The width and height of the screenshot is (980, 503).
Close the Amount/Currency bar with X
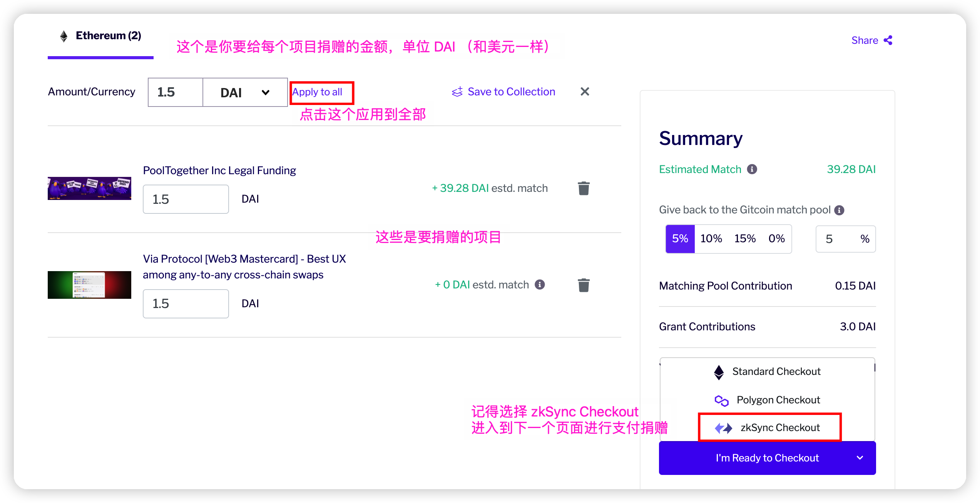tap(585, 92)
